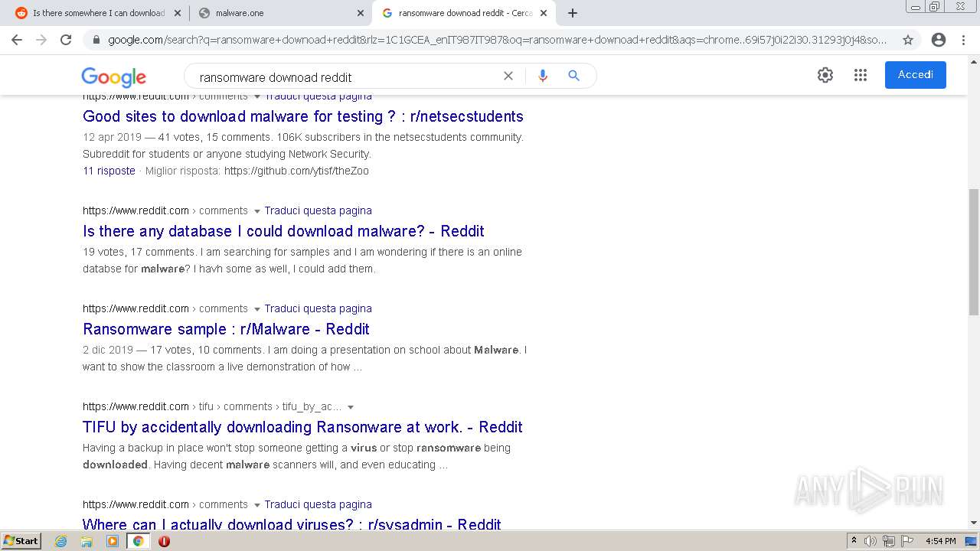This screenshot has height=551, width=980.
Task: Go back using the browser back arrow
Action: (17, 40)
